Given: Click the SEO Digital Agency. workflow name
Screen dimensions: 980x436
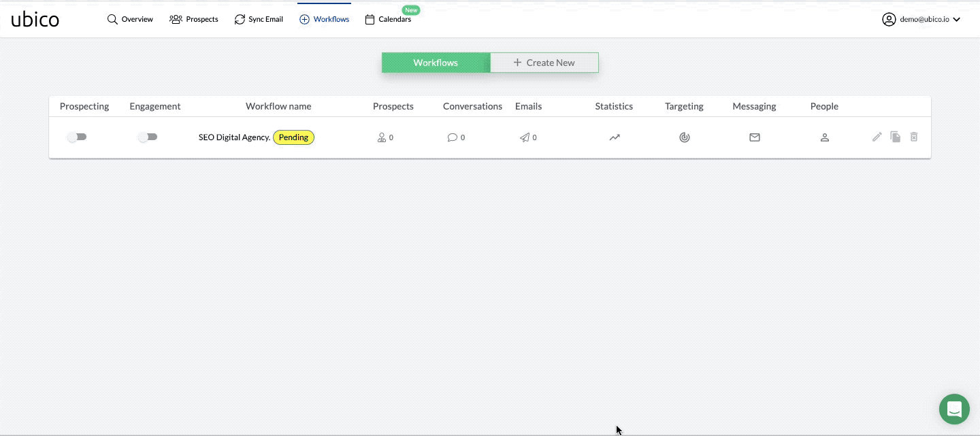Looking at the screenshot, I should [x=234, y=137].
